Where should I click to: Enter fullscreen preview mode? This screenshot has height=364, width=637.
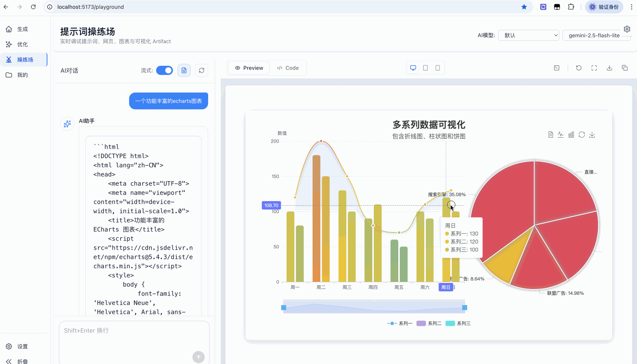594,68
